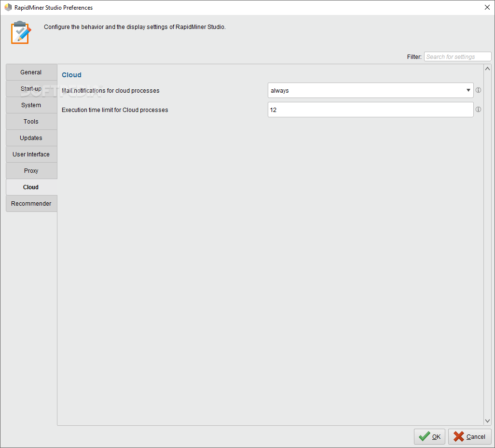Image resolution: width=495 pixels, height=448 pixels.
Task: Close the Preferences dialog window
Action: (x=487, y=7)
